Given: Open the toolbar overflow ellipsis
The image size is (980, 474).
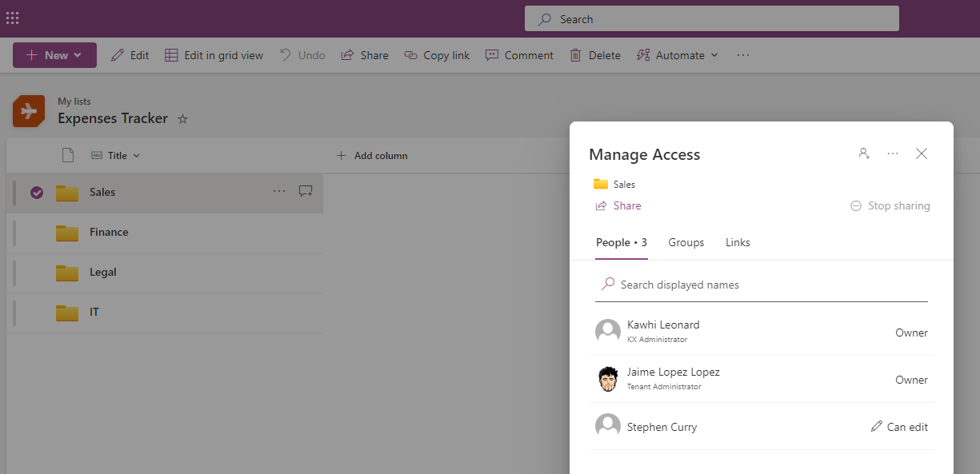Looking at the screenshot, I should 742,55.
